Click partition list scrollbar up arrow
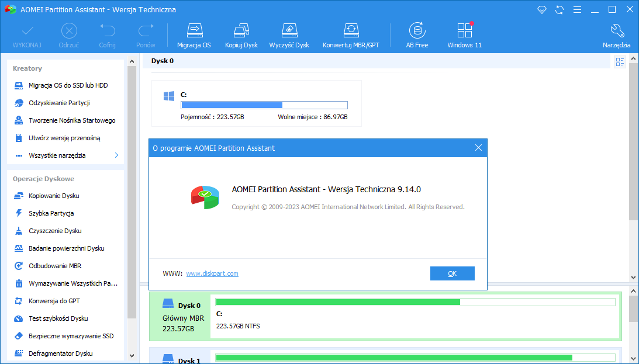639x364 pixels. 633,59
